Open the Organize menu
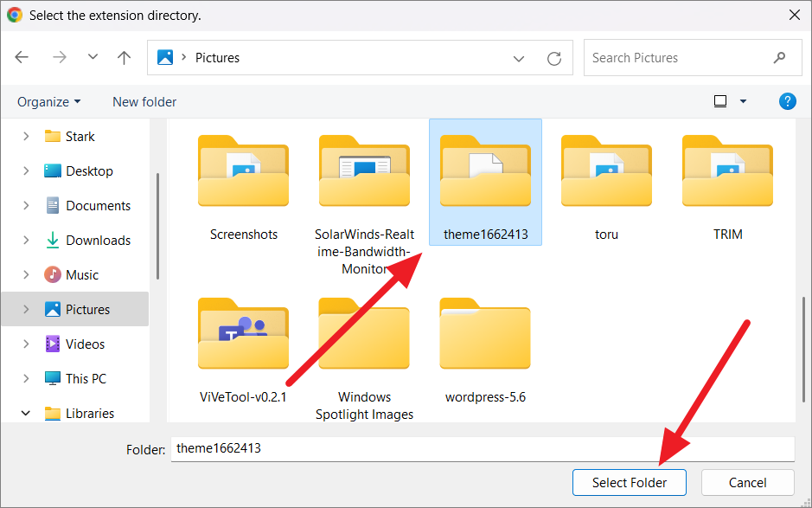Viewport: 812px width, 508px height. pyautogui.click(x=48, y=101)
